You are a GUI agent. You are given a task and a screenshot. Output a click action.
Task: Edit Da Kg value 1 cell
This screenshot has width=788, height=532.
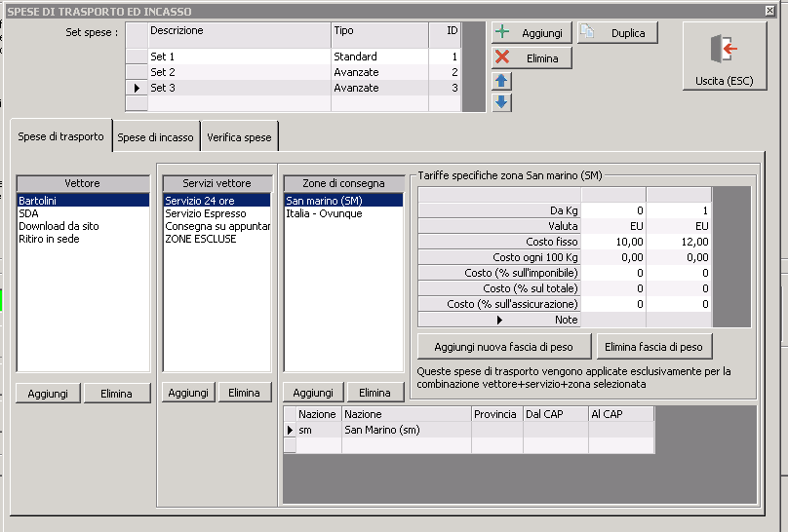coord(679,210)
